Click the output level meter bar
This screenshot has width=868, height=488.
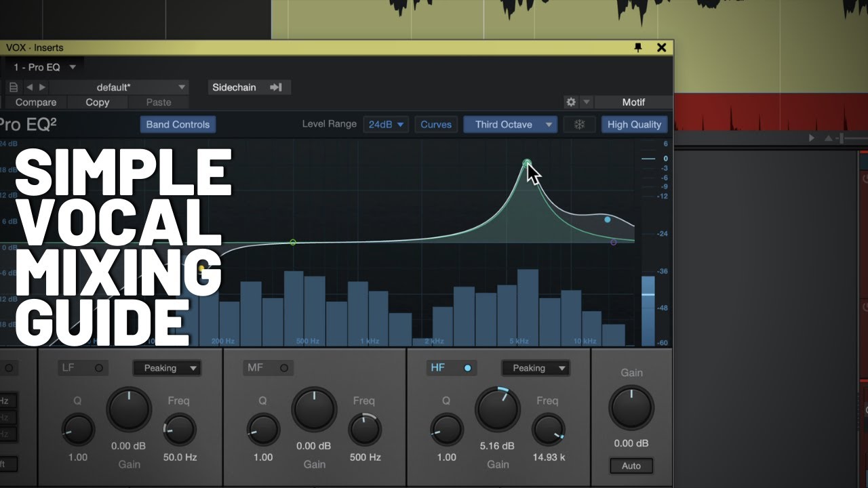[x=648, y=311]
